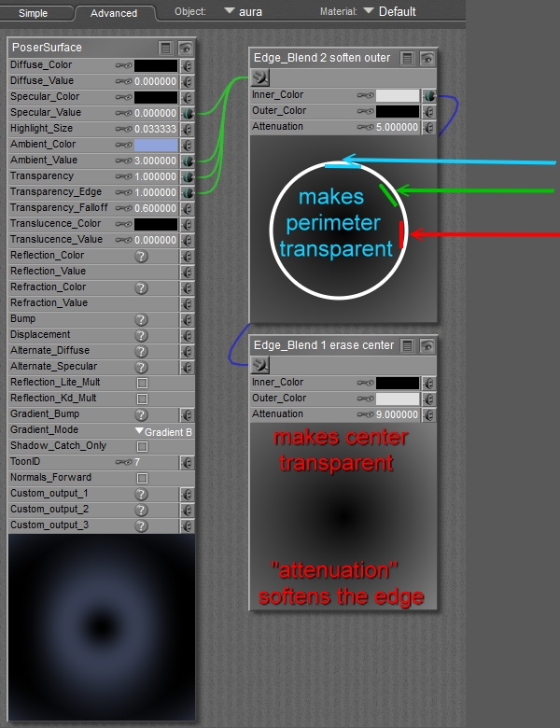Screen dimensions: 560x728
Task: Switch to the Advanced tab
Action: (x=114, y=13)
